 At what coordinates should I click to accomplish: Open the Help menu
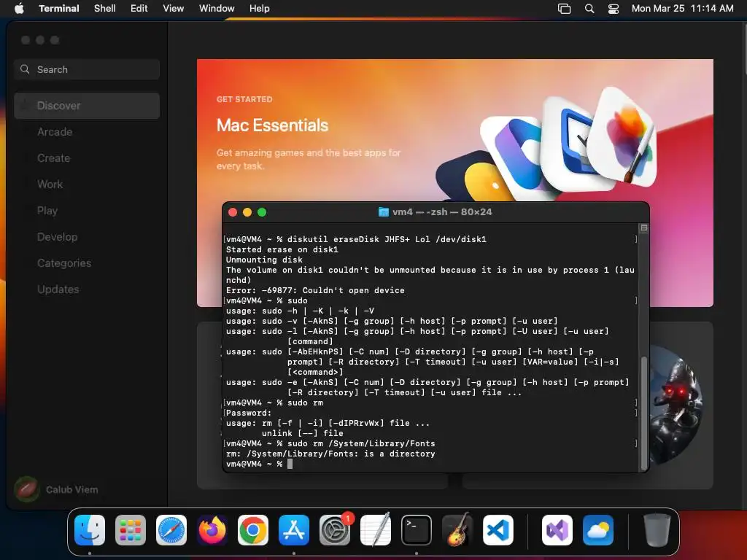point(260,9)
